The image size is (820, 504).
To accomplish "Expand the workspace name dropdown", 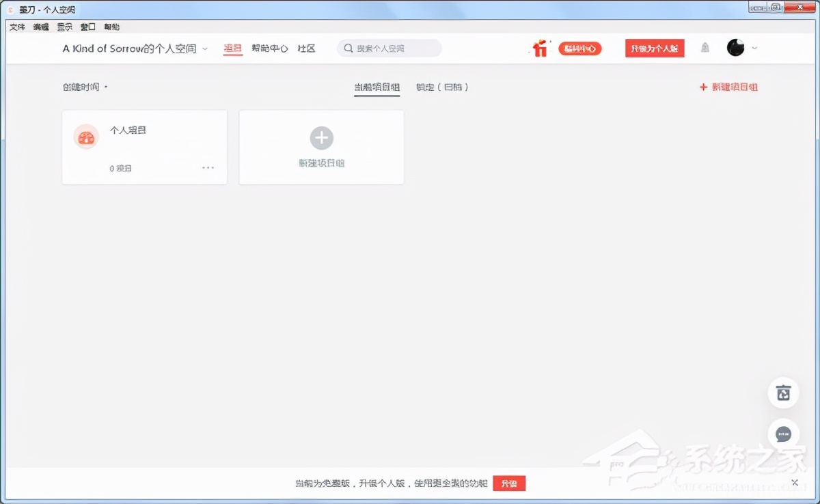I will coord(204,48).
